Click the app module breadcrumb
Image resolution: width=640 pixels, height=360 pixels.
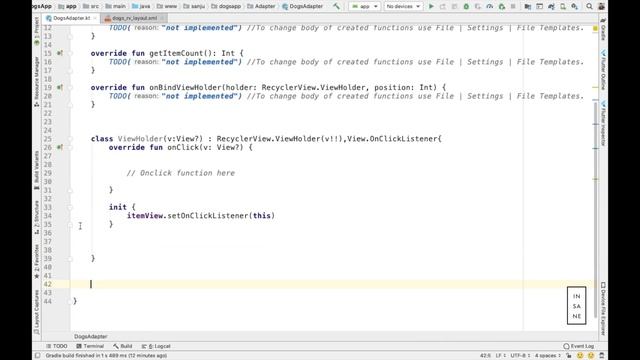pos(67,6)
